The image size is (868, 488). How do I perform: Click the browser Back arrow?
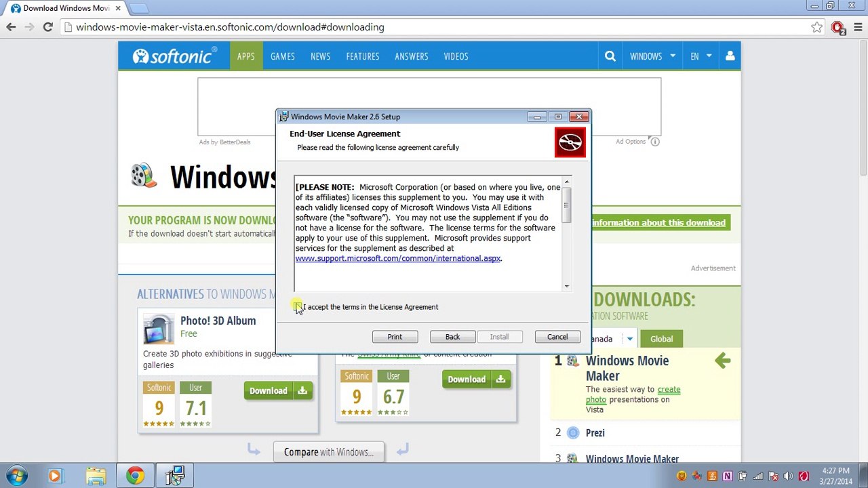[11, 27]
